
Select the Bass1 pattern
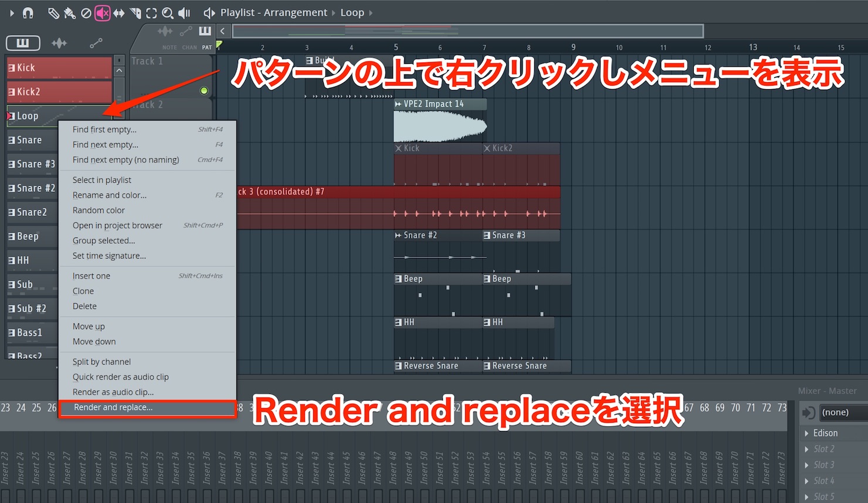[32, 332]
